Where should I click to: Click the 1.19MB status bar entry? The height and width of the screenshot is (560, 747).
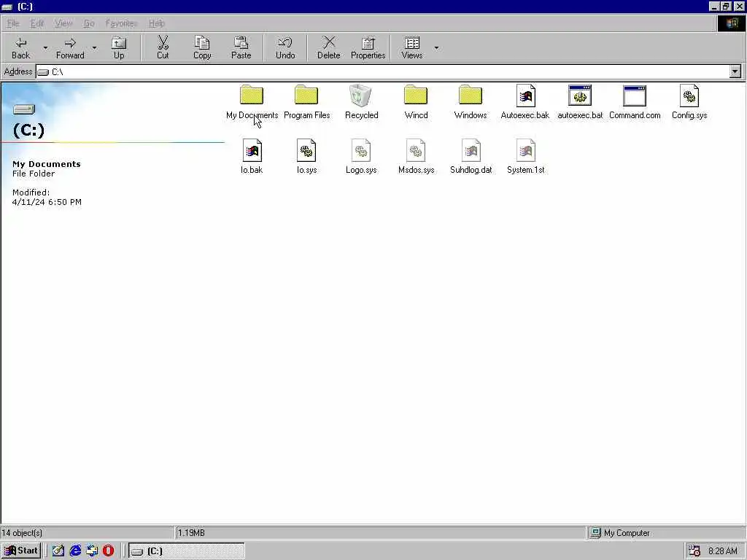coord(191,533)
